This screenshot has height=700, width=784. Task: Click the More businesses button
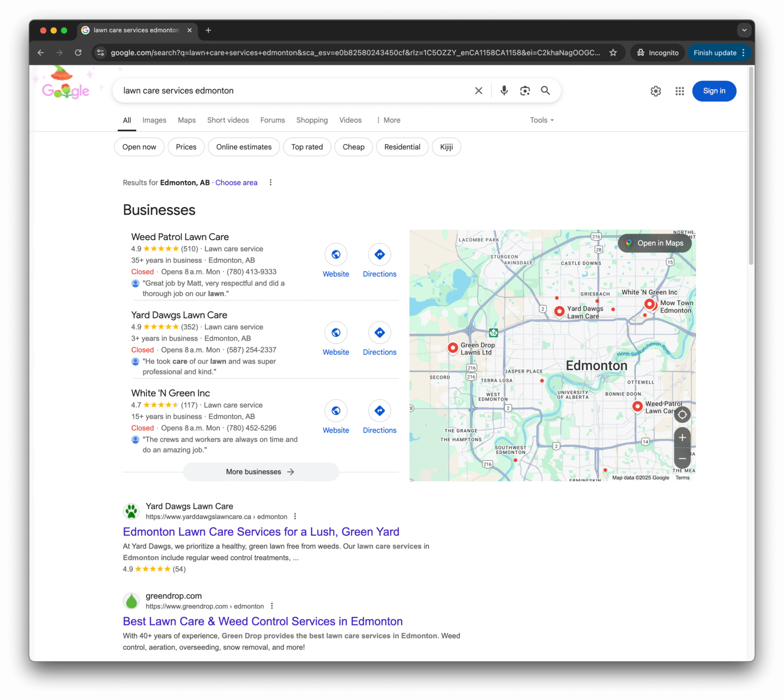(x=260, y=472)
